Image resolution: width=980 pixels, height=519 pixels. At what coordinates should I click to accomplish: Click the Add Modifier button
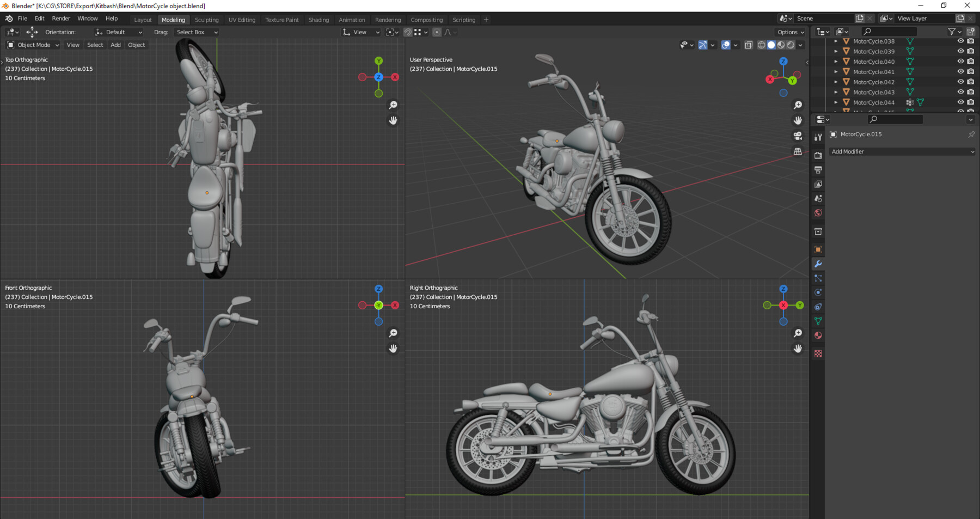click(x=902, y=151)
